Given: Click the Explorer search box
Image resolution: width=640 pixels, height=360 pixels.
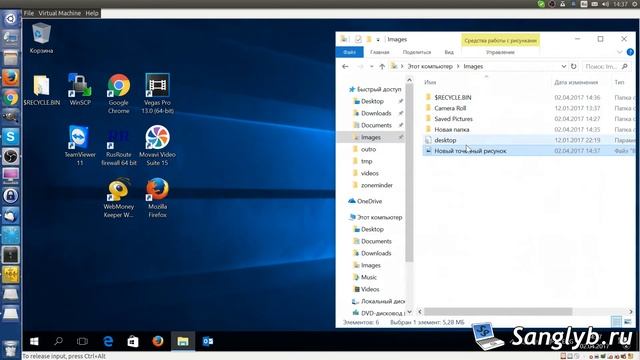Looking at the screenshot, I should coord(606,66).
